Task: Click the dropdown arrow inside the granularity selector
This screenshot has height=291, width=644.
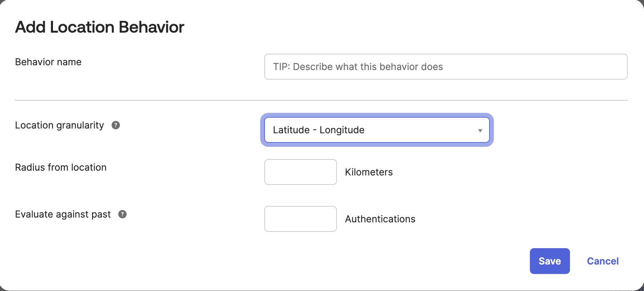Action: [x=480, y=130]
